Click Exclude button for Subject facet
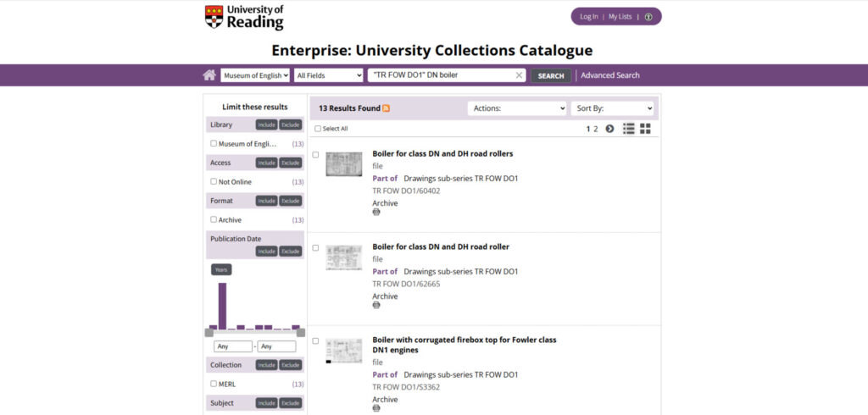Image resolution: width=868 pixels, height=415 pixels. [291, 403]
